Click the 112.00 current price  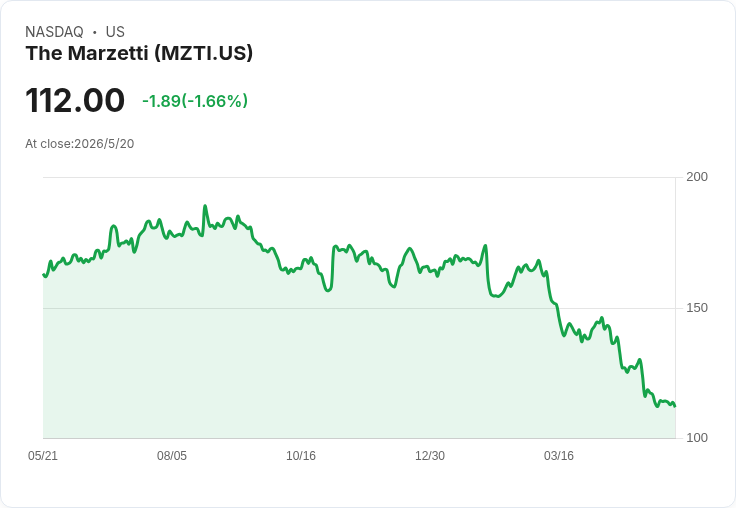coord(75,100)
